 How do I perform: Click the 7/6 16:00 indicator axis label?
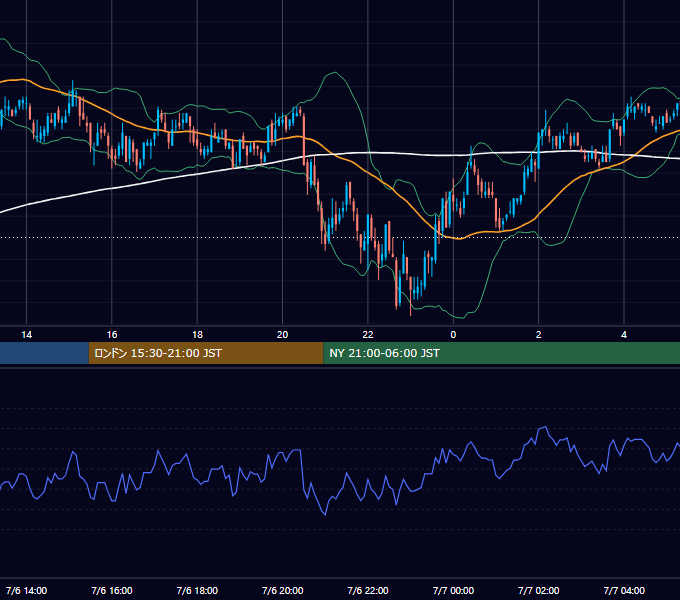112,590
